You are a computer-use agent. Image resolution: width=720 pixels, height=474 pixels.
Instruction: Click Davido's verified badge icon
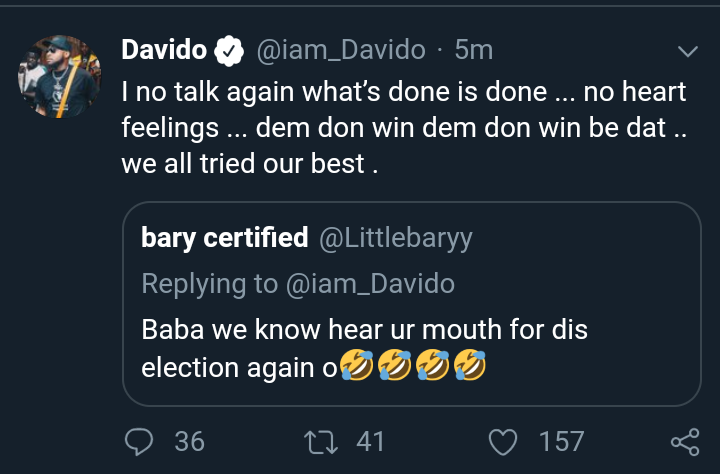(230, 49)
